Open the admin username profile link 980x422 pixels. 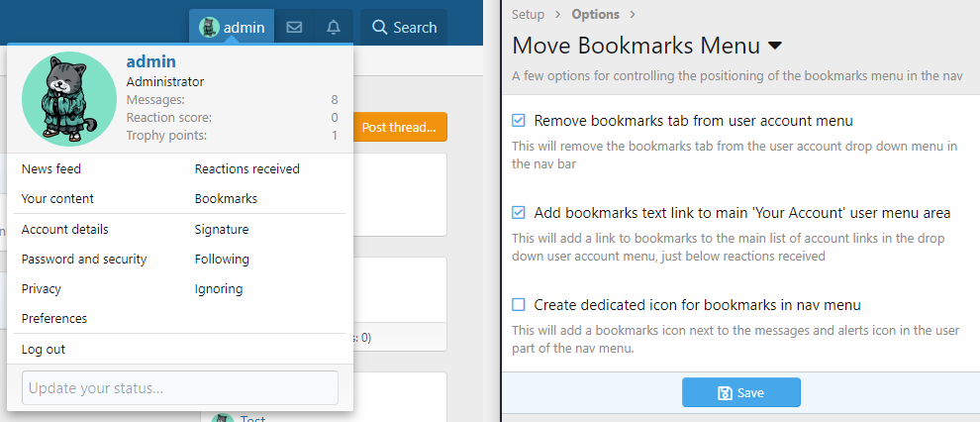pyautogui.click(x=150, y=61)
